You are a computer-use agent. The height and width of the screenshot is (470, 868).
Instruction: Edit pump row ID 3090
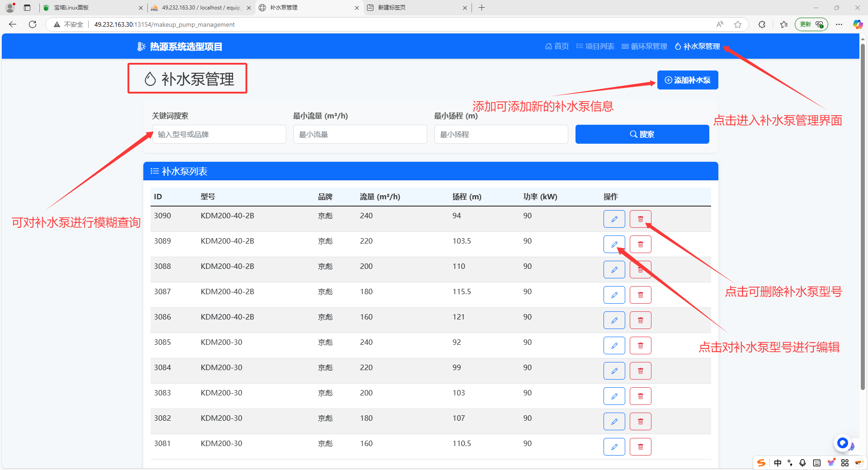[x=614, y=219]
